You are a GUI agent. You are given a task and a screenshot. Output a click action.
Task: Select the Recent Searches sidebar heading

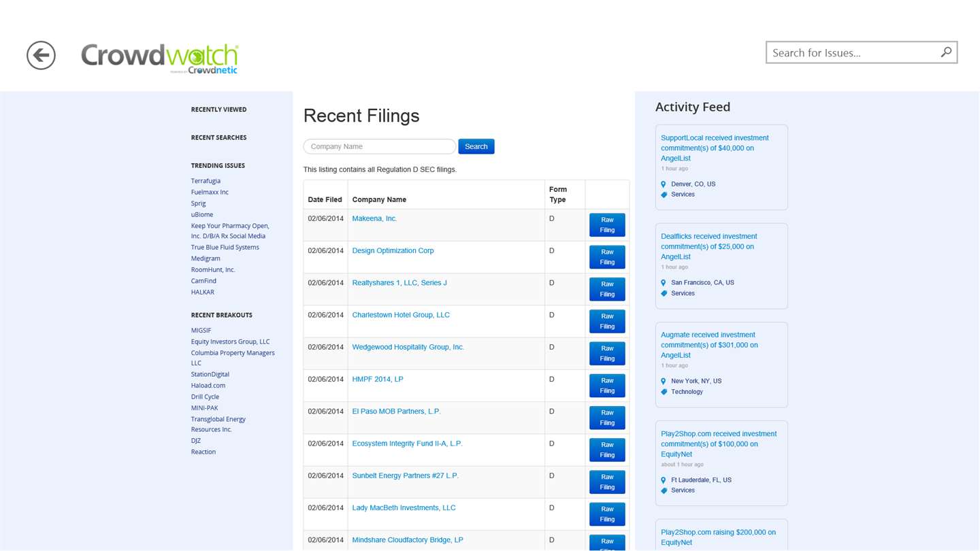tap(218, 137)
